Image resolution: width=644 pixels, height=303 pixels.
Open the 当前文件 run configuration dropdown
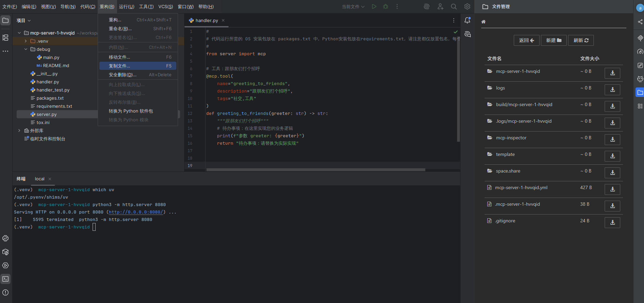(x=353, y=6)
